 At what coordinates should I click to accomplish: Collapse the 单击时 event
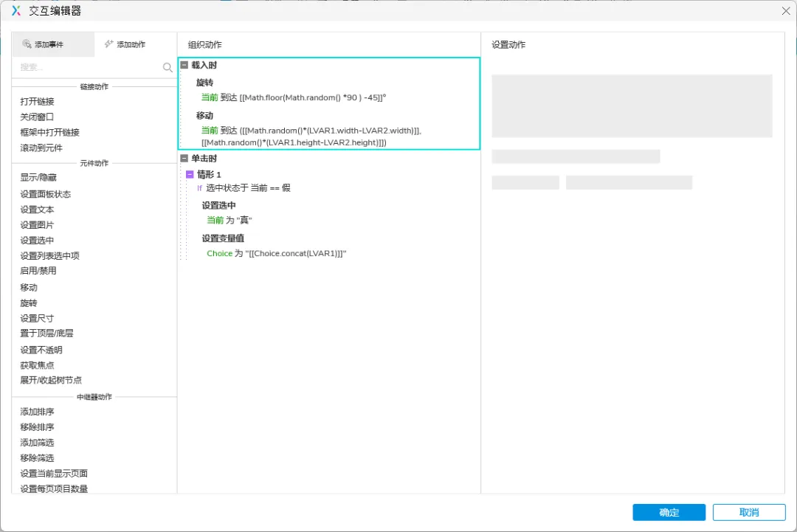(184, 159)
